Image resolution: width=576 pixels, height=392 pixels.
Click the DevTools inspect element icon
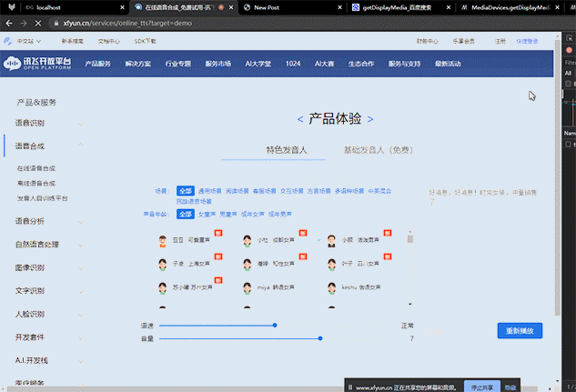pyautogui.click(x=569, y=38)
